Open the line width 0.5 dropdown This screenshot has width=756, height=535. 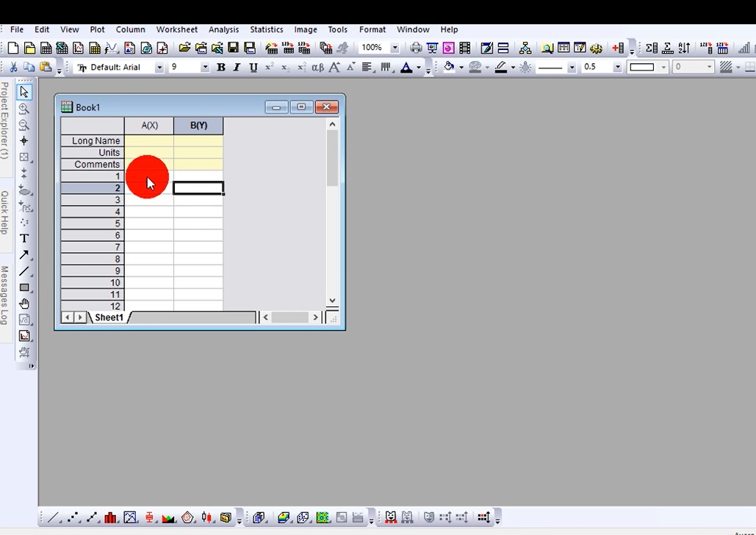point(618,67)
